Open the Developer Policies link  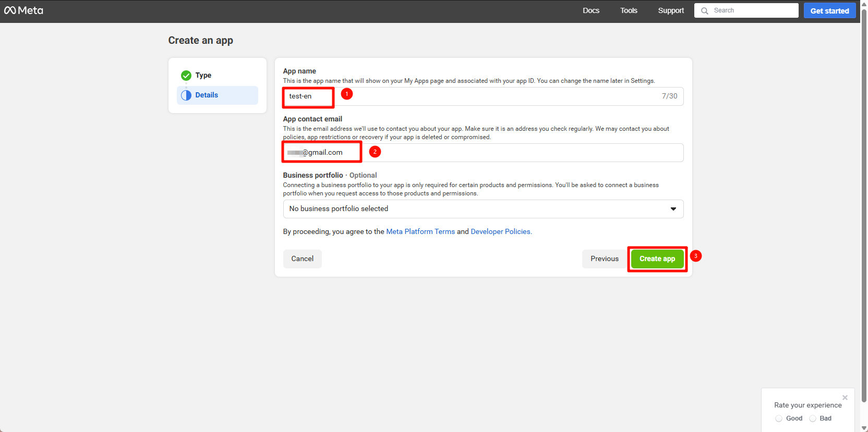click(x=501, y=232)
